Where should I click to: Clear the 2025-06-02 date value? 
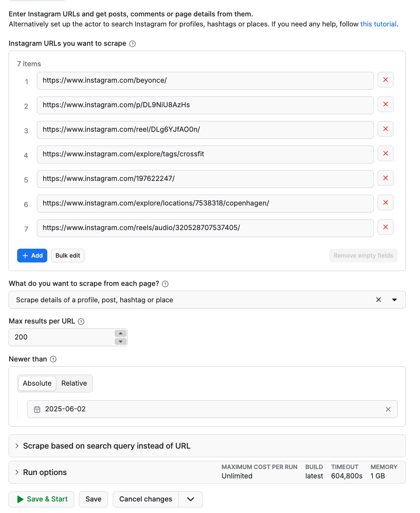(x=388, y=409)
